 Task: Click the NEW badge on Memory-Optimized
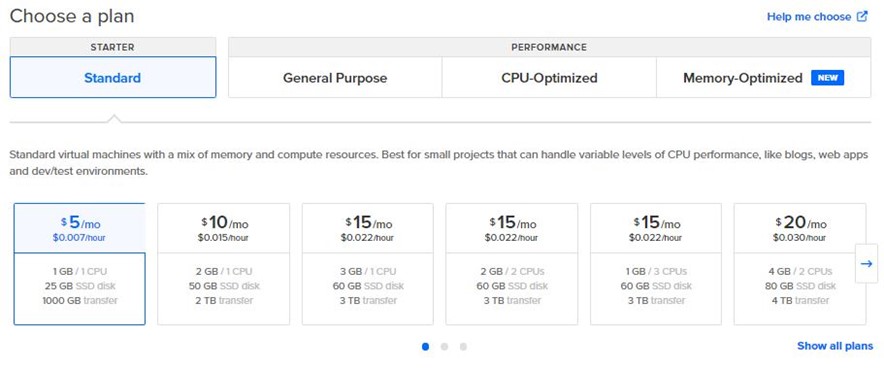(x=827, y=78)
